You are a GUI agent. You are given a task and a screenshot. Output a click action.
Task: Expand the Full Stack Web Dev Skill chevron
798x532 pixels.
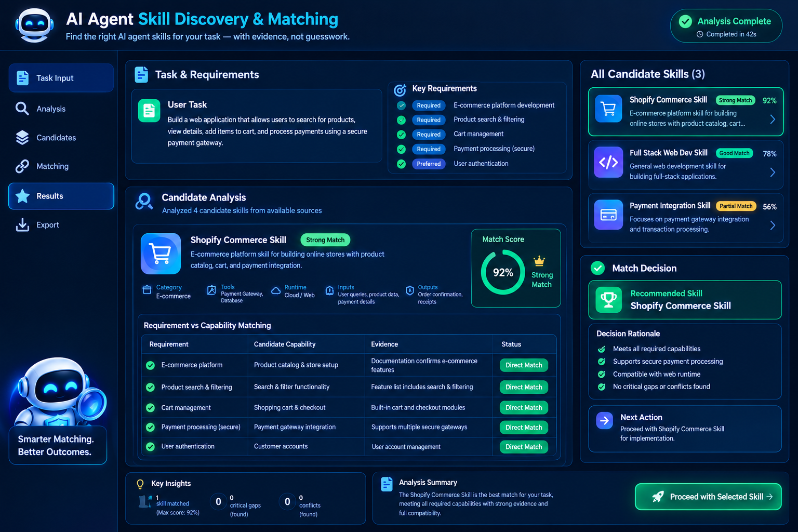[773, 172]
